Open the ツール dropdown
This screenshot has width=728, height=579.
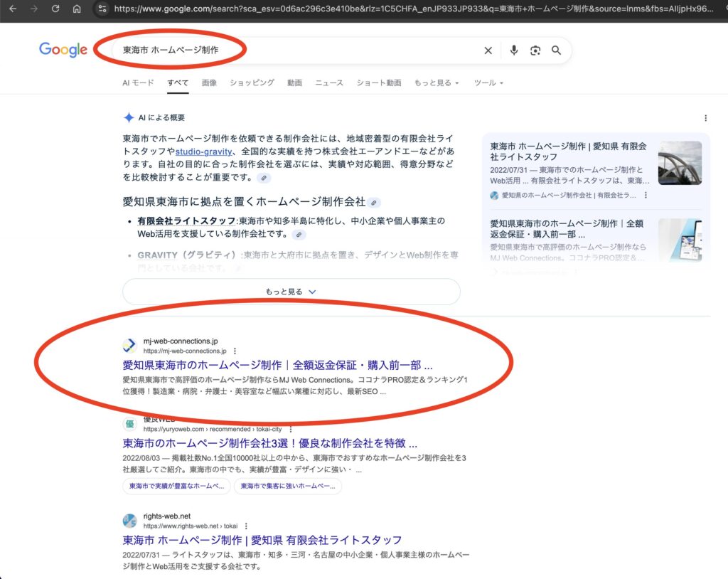[x=488, y=83]
